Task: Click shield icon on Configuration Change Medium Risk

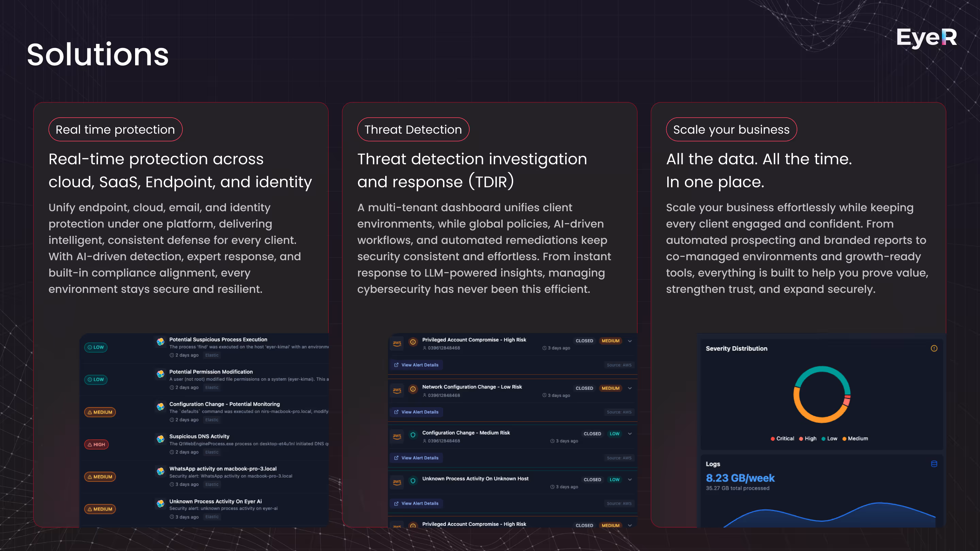Action: pyautogui.click(x=413, y=435)
